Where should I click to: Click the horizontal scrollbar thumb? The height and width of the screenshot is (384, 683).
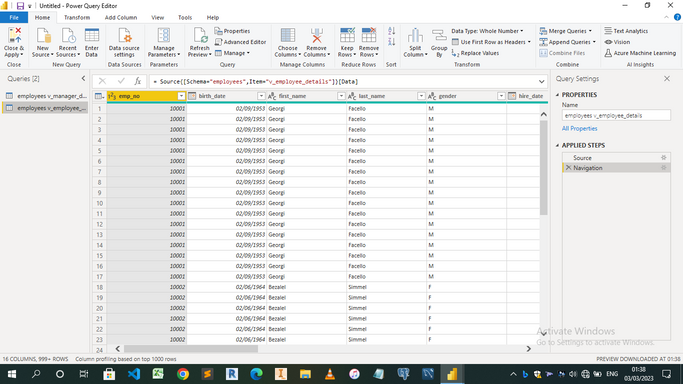tap(191, 349)
